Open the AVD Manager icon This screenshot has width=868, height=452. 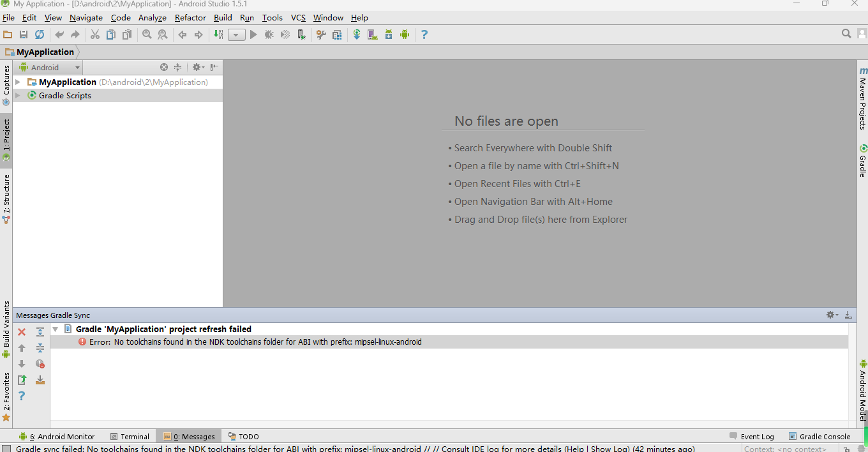tap(373, 34)
